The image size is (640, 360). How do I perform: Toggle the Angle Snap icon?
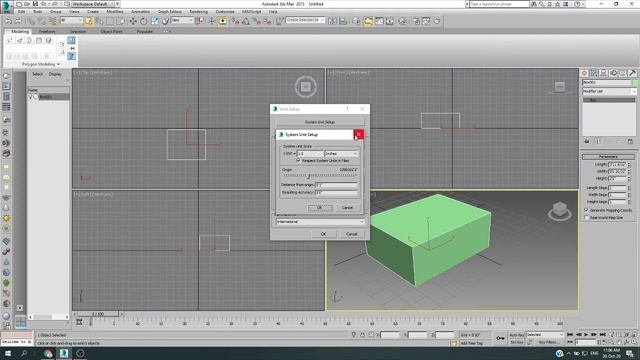point(246,21)
